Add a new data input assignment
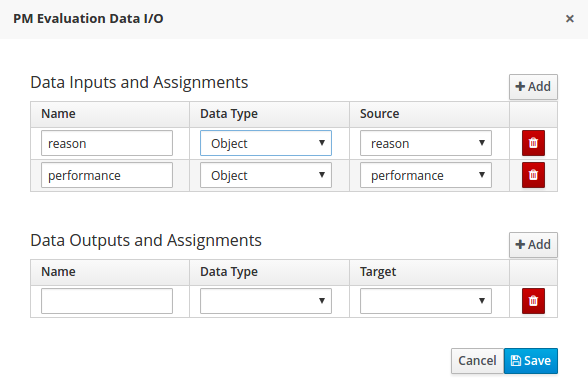The height and width of the screenshot is (383, 588). point(533,87)
